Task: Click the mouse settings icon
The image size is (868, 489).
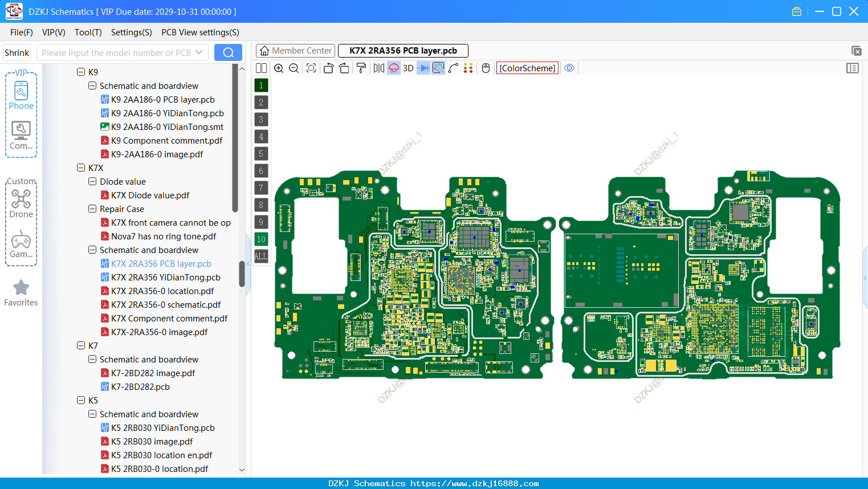Action: click(486, 68)
